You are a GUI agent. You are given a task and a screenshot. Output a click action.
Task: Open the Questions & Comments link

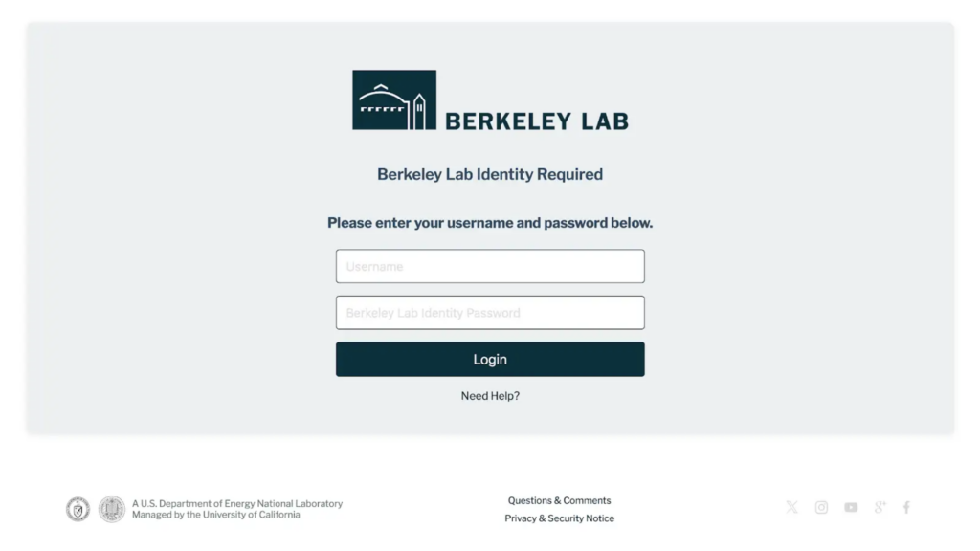pos(559,500)
